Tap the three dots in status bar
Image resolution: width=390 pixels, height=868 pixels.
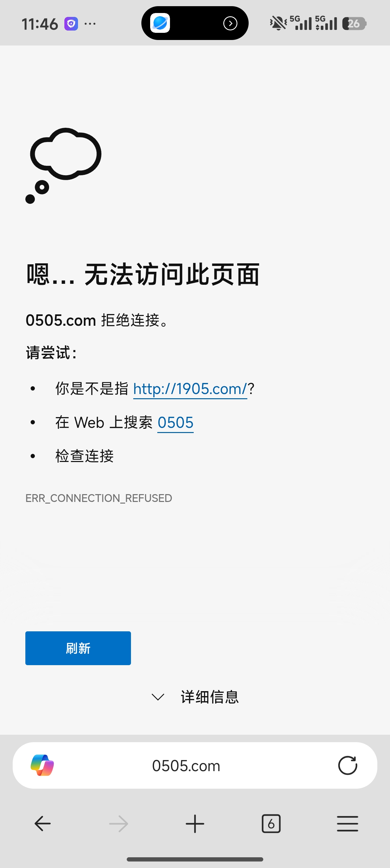[x=90, y=24]
